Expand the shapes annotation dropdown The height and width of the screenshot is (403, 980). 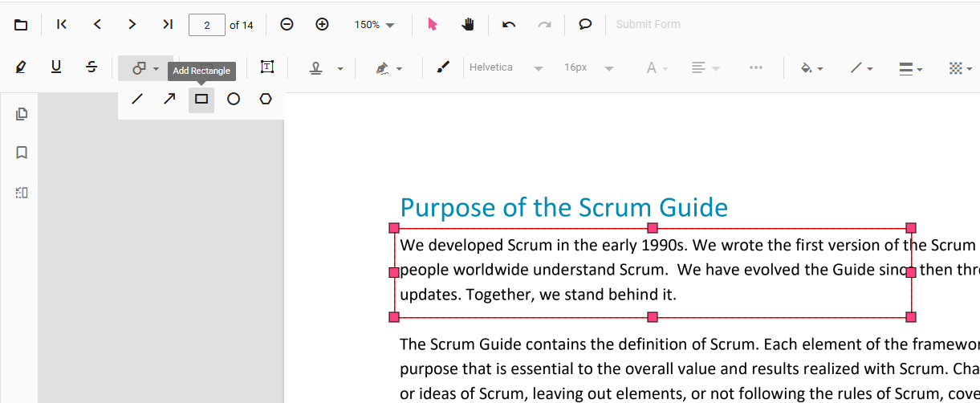(145, 68)
